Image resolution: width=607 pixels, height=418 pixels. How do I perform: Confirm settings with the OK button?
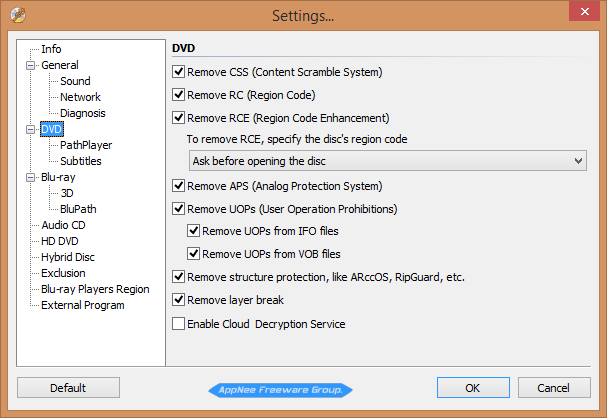click(x=473, y=388)
